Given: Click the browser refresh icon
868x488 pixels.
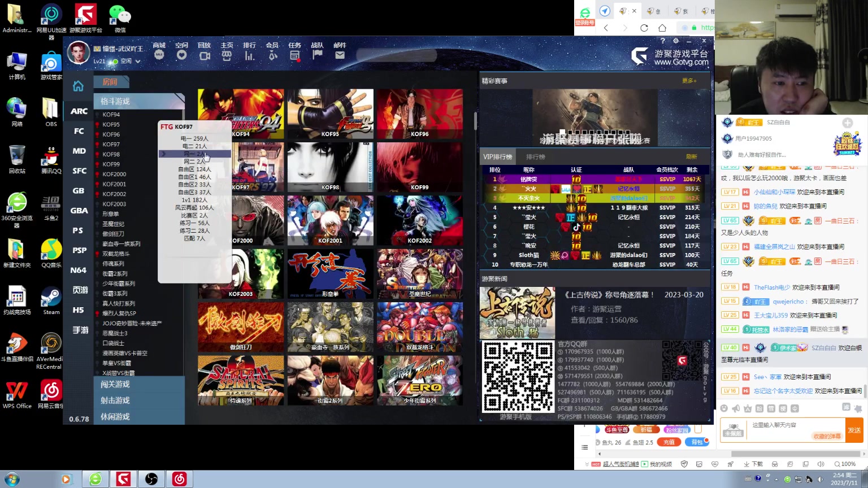Looking at the screenshot, I should pos(644,28).
